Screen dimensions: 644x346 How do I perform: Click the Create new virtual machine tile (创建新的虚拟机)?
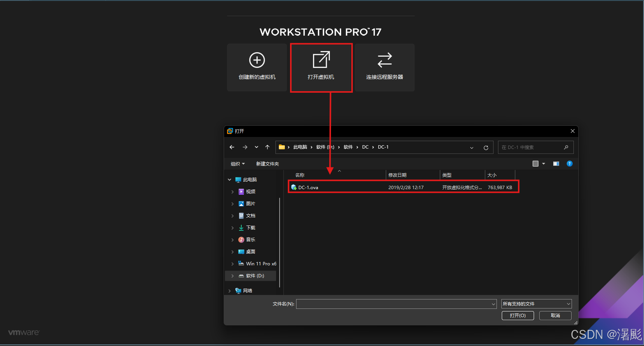click(257, 68)
